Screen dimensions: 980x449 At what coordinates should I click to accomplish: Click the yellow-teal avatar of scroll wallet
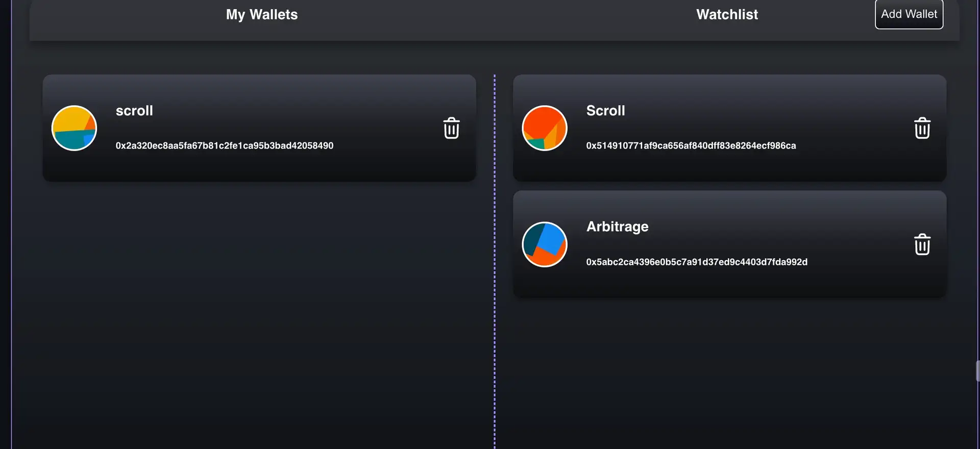[74, 128]
